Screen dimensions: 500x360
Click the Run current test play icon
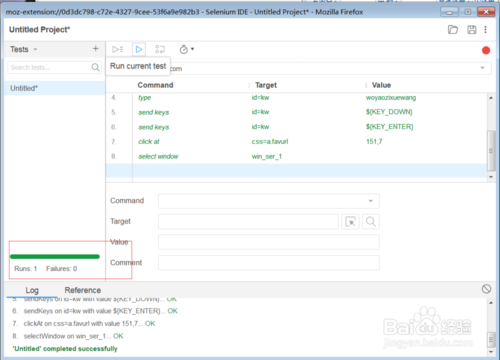click(139, 49)
